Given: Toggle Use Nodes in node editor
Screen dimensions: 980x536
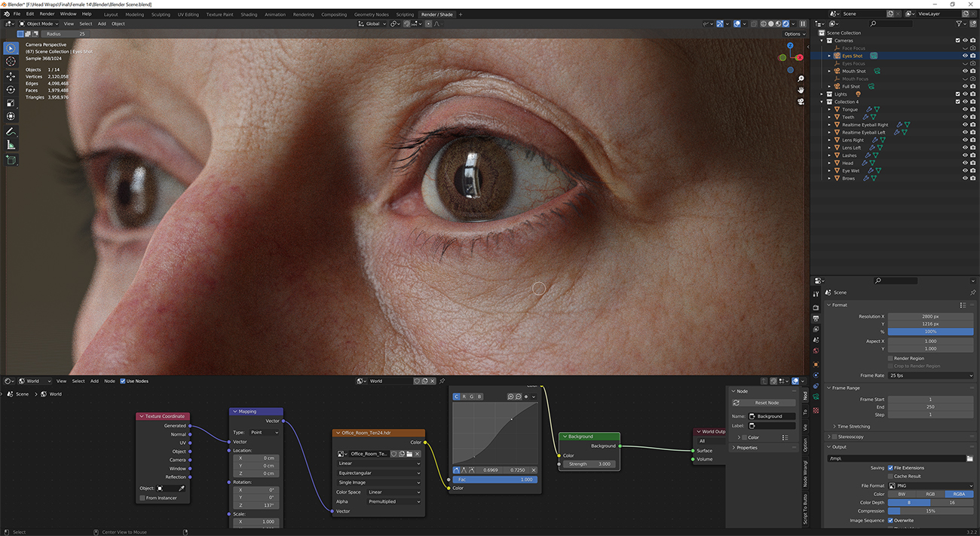Looking at the screenshot, I should pos(122,381).
